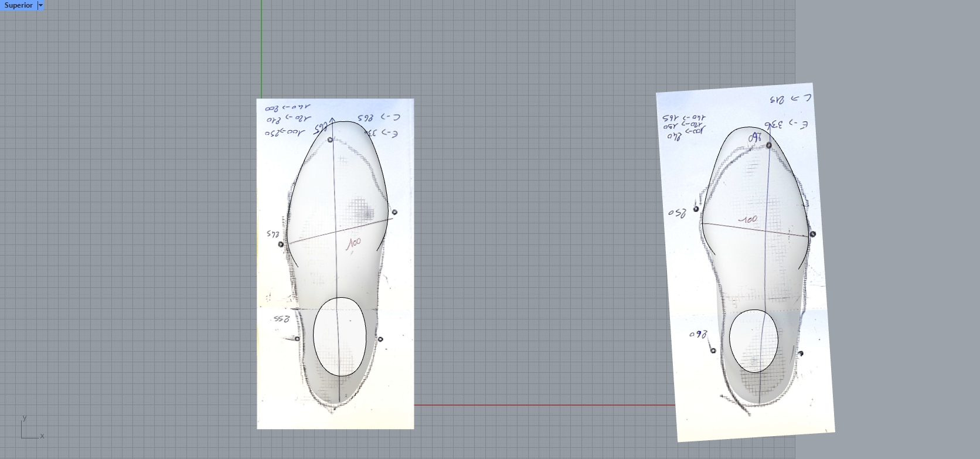Click the Superior viewport title label
The height and width of the screenshot is (459, 980).
19,5
